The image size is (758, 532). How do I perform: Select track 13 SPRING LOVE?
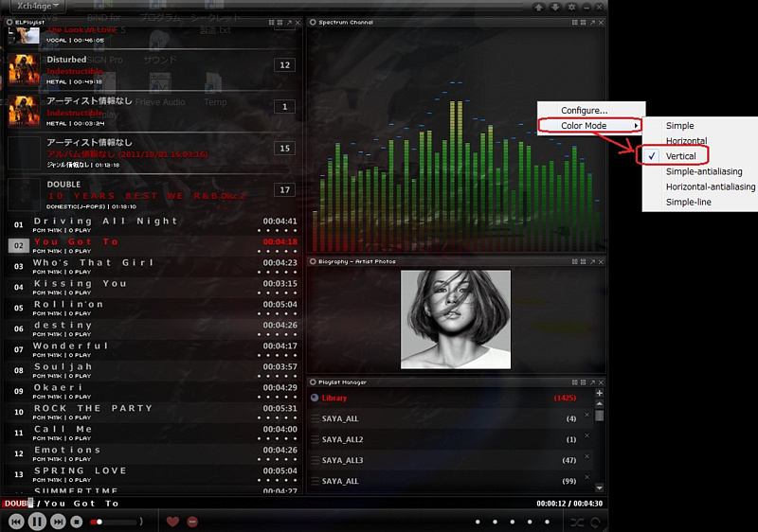pyautogui.click(x=153, y=474)
